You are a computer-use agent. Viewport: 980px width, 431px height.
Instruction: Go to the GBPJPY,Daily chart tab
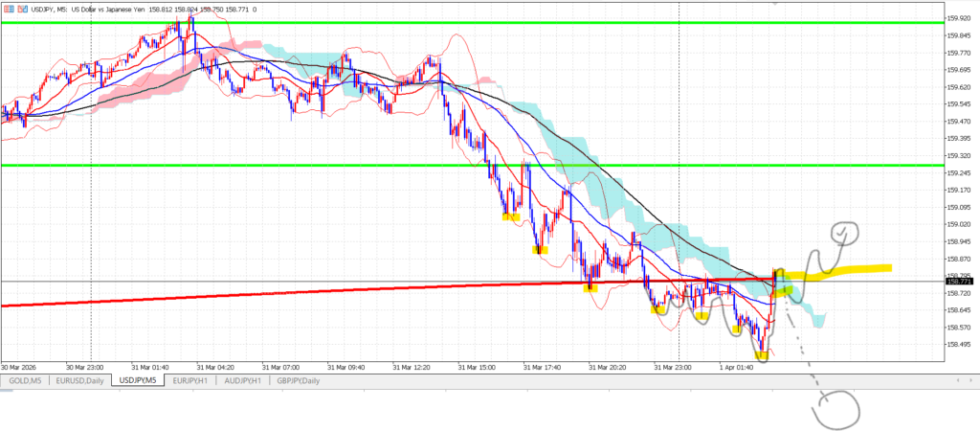pyautogui.click(x=298, y=380)
